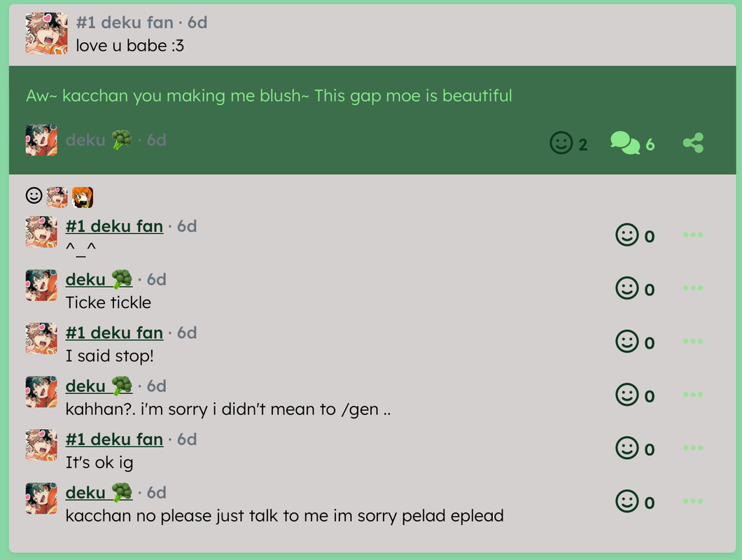Click the small smiley icon in reactions row
This screenshot has width=742, height=560.
[x=34, y=195]
